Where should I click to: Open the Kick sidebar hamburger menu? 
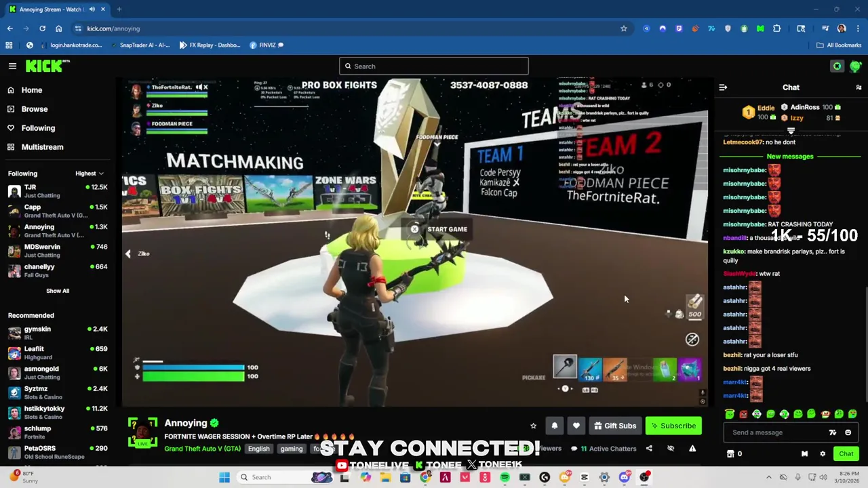(12, 66)
